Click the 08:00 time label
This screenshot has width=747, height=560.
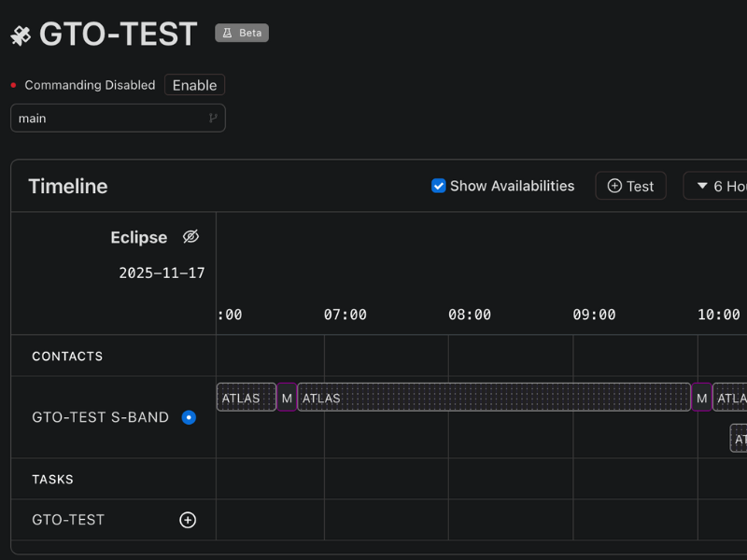[470, 315]
